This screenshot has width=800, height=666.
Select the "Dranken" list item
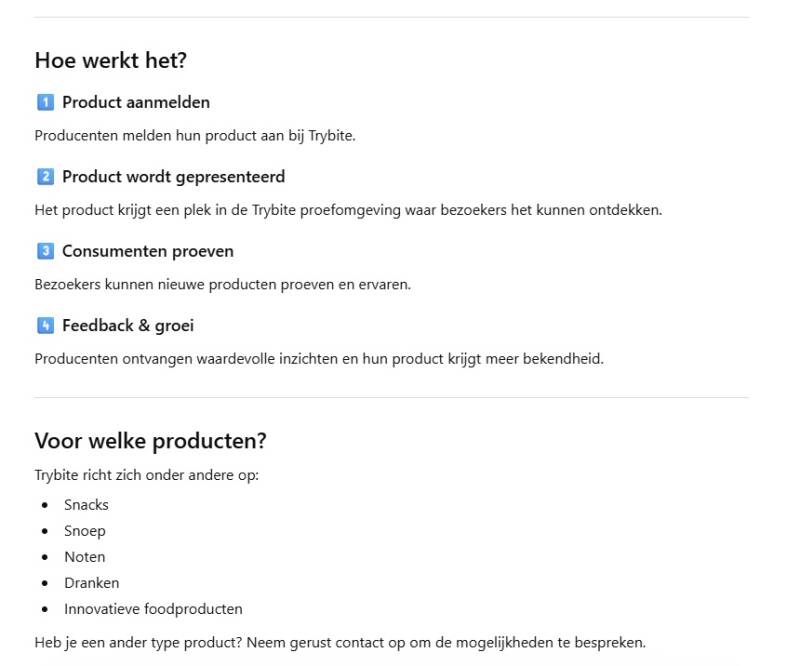click(91, 583)
